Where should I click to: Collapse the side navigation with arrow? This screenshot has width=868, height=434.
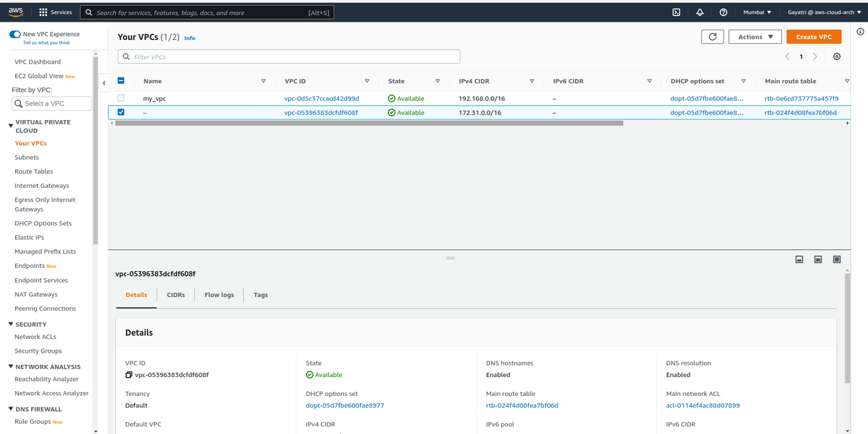point(104,83)
